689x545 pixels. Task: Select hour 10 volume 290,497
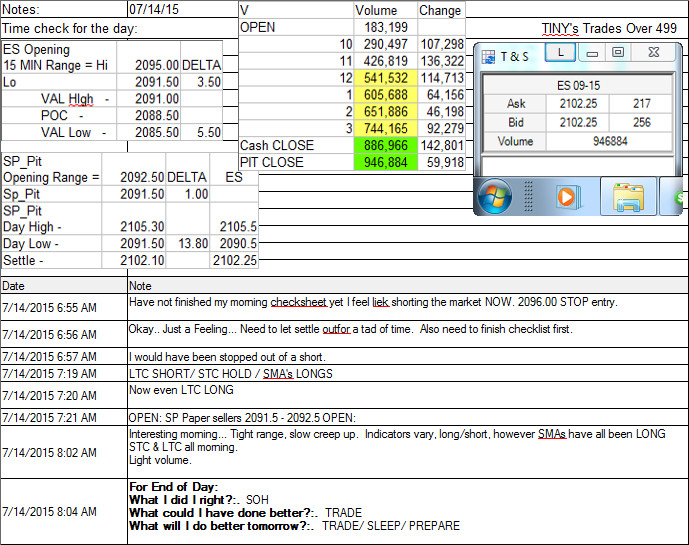click(x=385, y=44)
